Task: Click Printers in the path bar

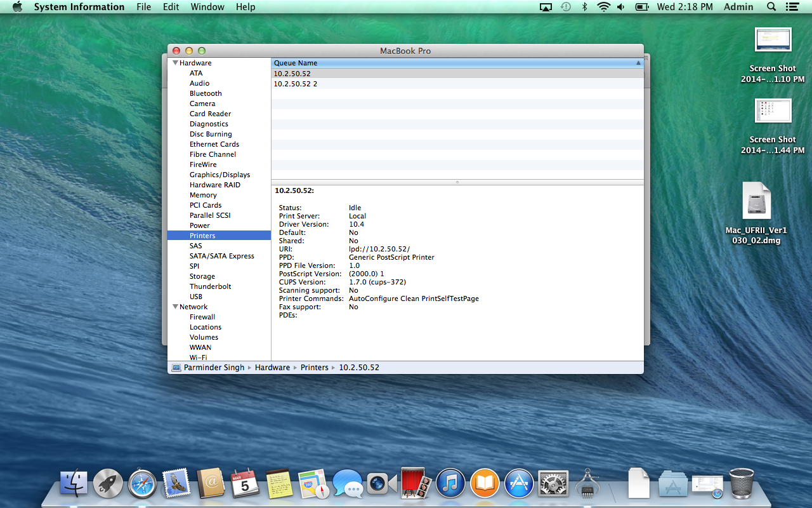Action: 315,368
